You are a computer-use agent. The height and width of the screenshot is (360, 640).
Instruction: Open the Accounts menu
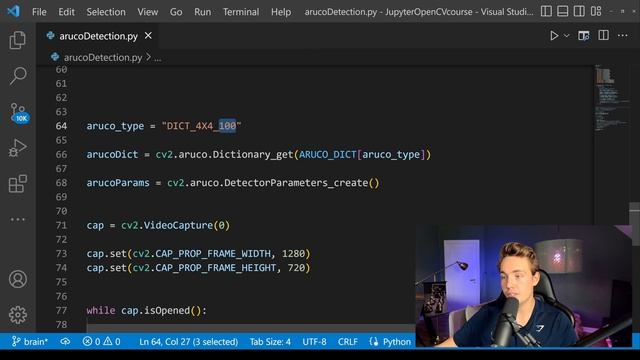(x=18, y=279)
